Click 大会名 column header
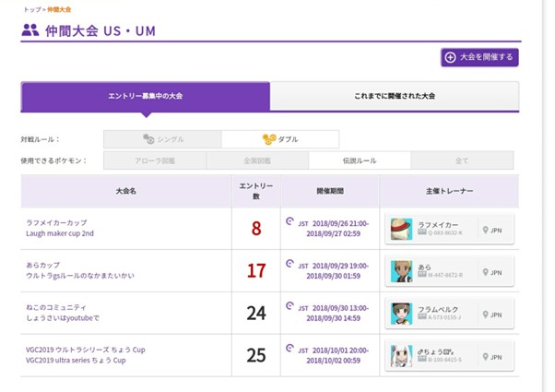 pyautogui.click(x=126, y=191)
